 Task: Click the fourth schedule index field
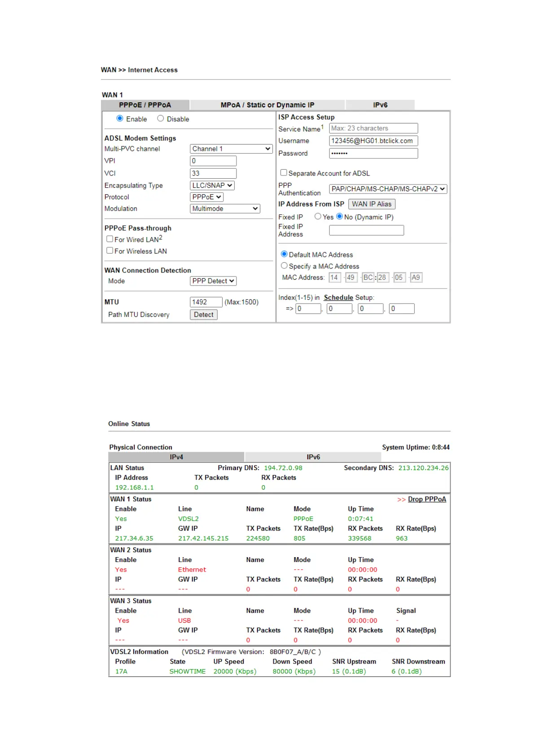coord(402,309)
